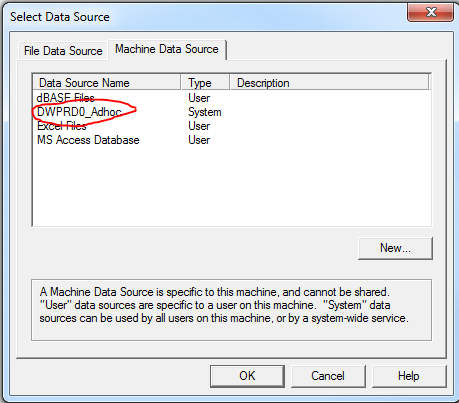Switch to File Data Source tab
The width and height of the screenshot is (459, 403).
(x=63, y=51)
